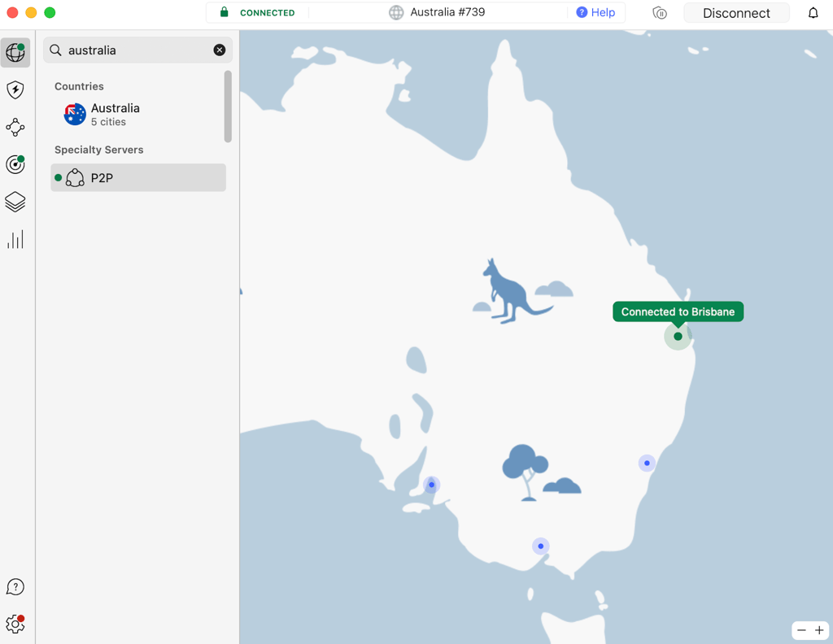
Task: Click the CONNECTED status text
Action: (267, 13)
